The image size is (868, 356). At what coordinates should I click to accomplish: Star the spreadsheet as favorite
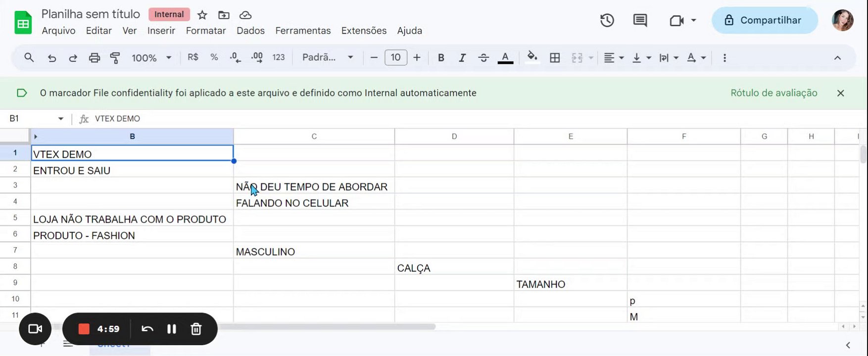[x=202, y=15]
